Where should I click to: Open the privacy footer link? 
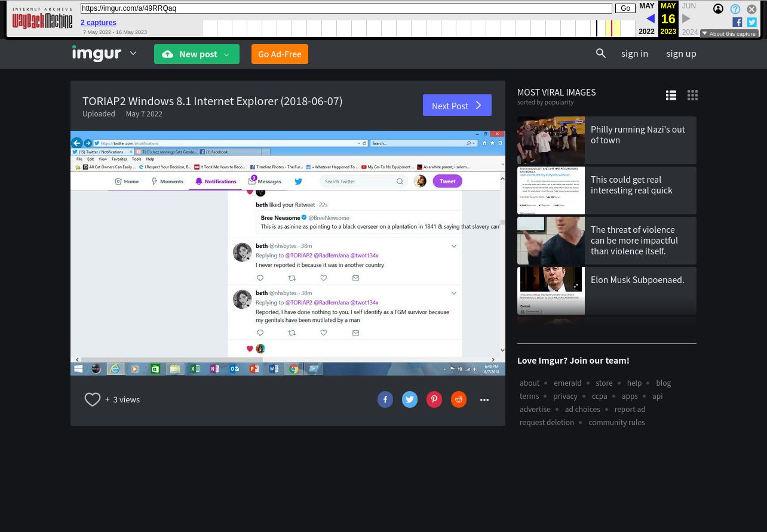[565, 396]
